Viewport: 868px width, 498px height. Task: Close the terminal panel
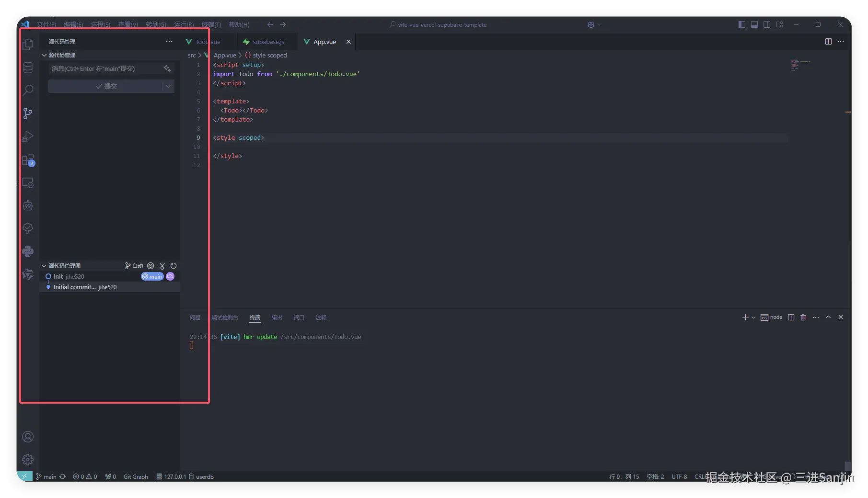[x=841, y=317]
